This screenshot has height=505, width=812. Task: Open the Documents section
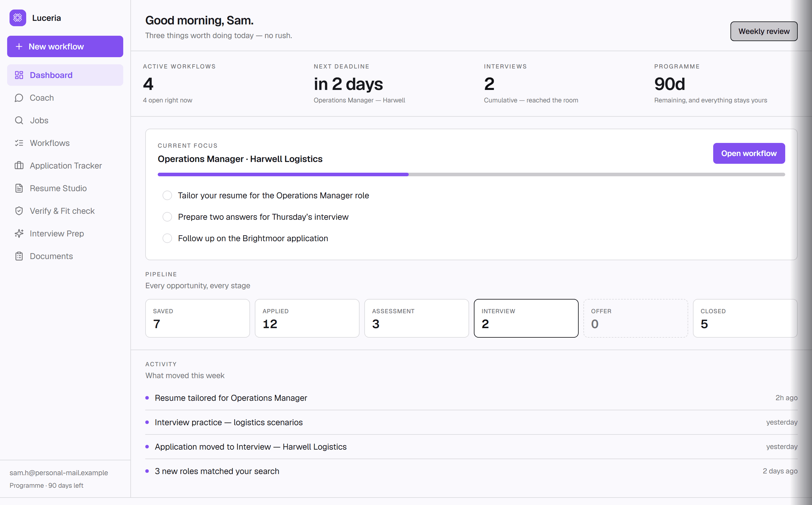pos(65,256)
